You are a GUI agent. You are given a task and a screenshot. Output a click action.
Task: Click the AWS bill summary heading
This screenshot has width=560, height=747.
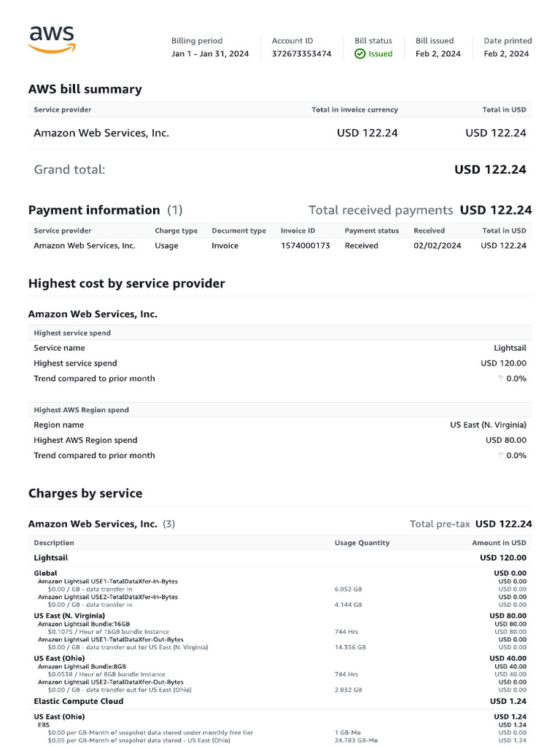(85, 89)
